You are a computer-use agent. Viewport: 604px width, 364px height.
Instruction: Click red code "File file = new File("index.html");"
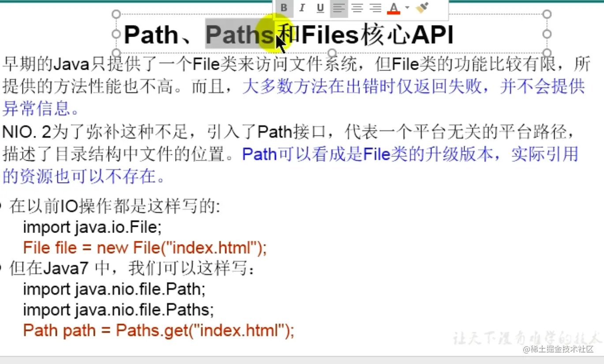[x=145, y=248]
